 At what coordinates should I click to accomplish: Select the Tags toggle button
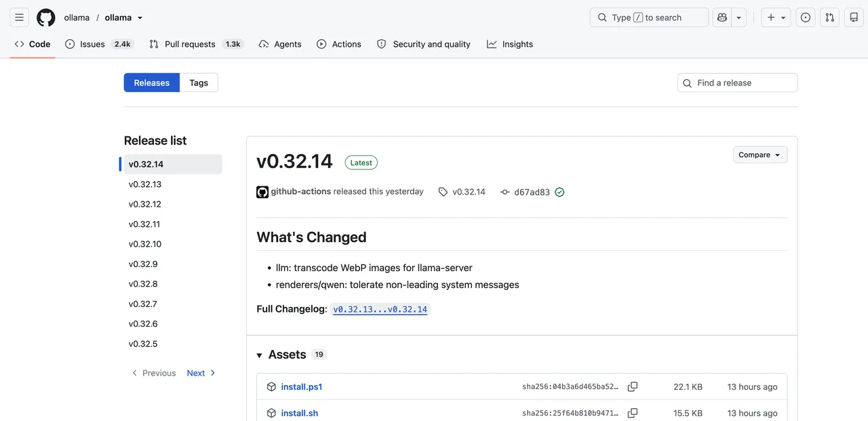tap(199, 83)
